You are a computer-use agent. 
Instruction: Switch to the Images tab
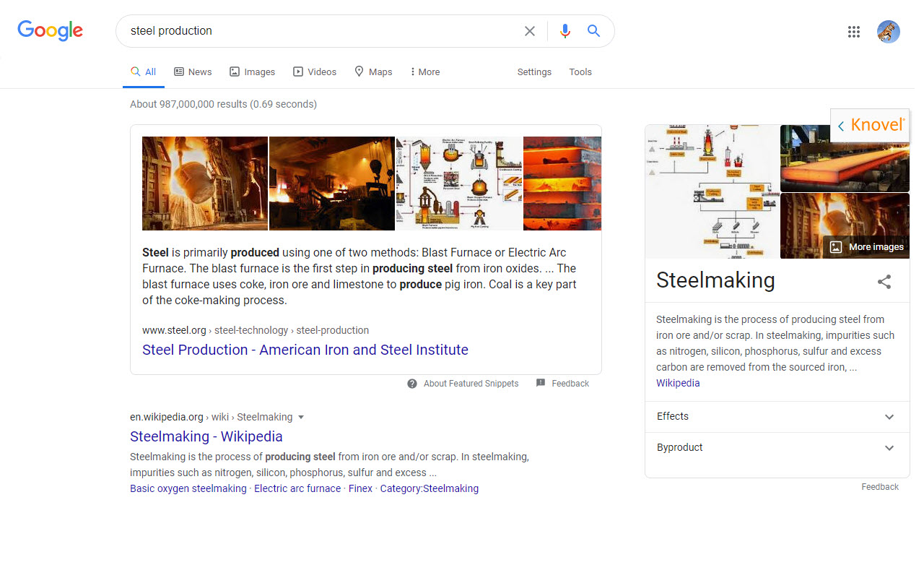tap(252, 72)
